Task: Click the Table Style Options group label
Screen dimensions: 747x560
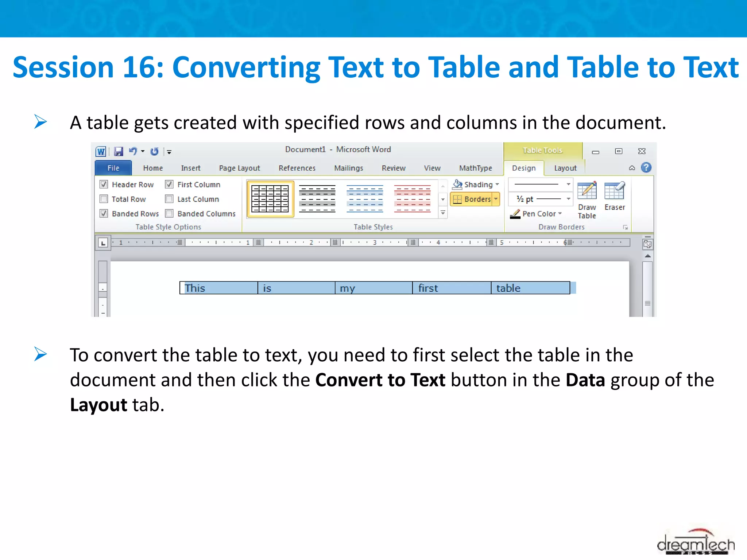Action: click(x=168, y=227)
